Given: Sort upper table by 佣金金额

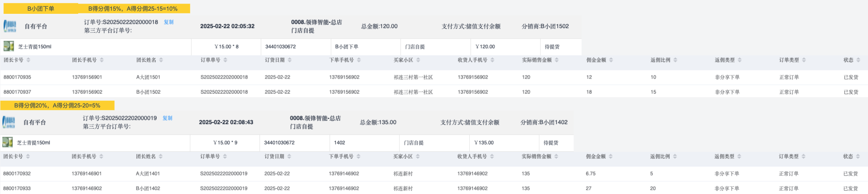Looking at the screenshot, I should (x=611, y=60).
